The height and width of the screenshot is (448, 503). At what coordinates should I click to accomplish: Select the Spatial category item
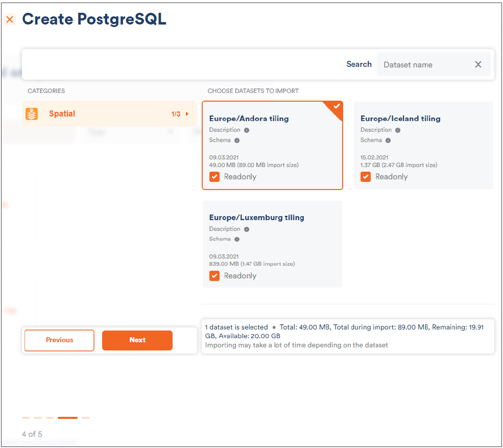(102, 114)
